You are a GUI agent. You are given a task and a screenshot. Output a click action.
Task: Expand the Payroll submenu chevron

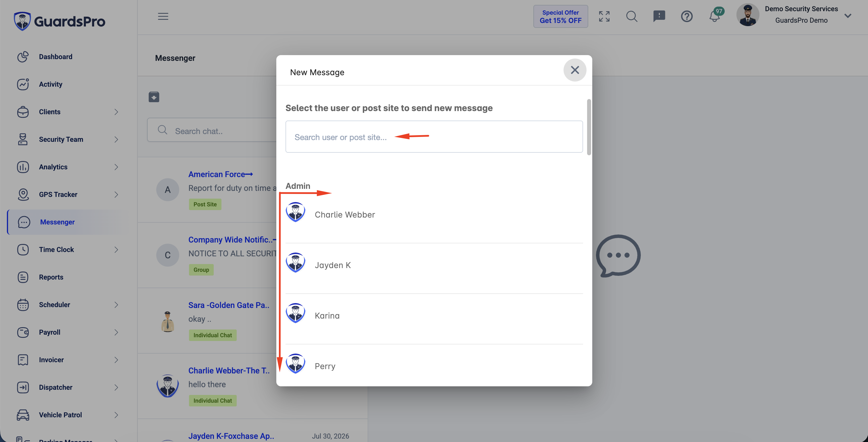pyautogui.click(x=116, y=332)
